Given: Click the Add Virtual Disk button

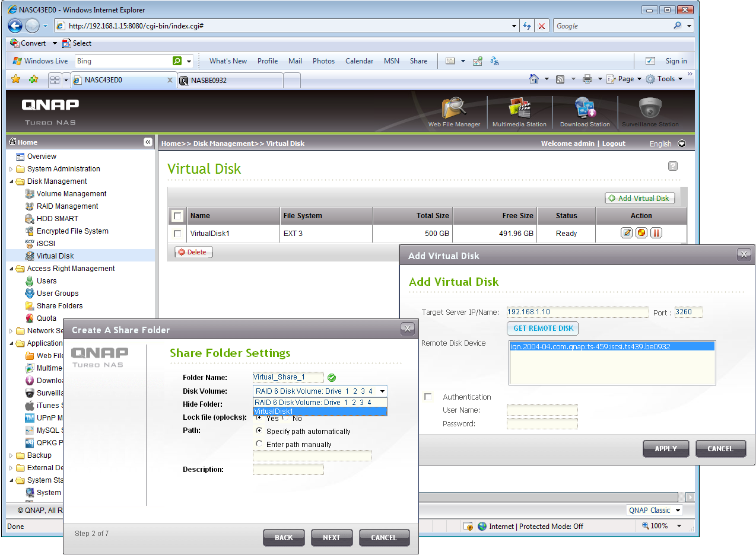Looking at the screenshot, I should 639,198.
